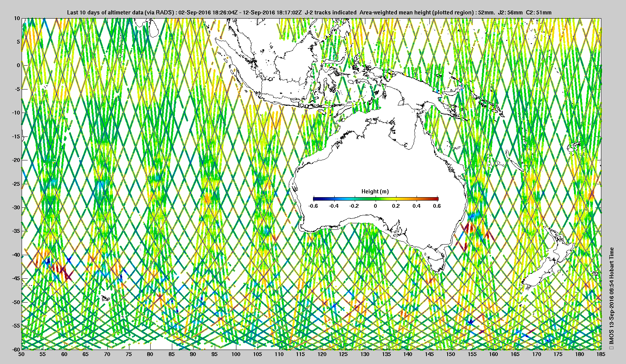Click the green middle of the height colorbar
Viewport: 626px width, 364px height.
click(376, 198)
